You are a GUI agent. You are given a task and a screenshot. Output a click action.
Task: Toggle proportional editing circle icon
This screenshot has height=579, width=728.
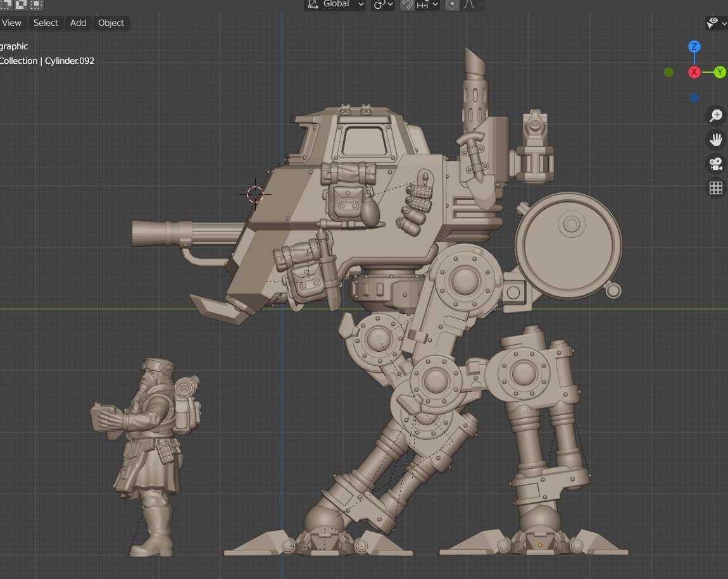click(x=452, y=4)
